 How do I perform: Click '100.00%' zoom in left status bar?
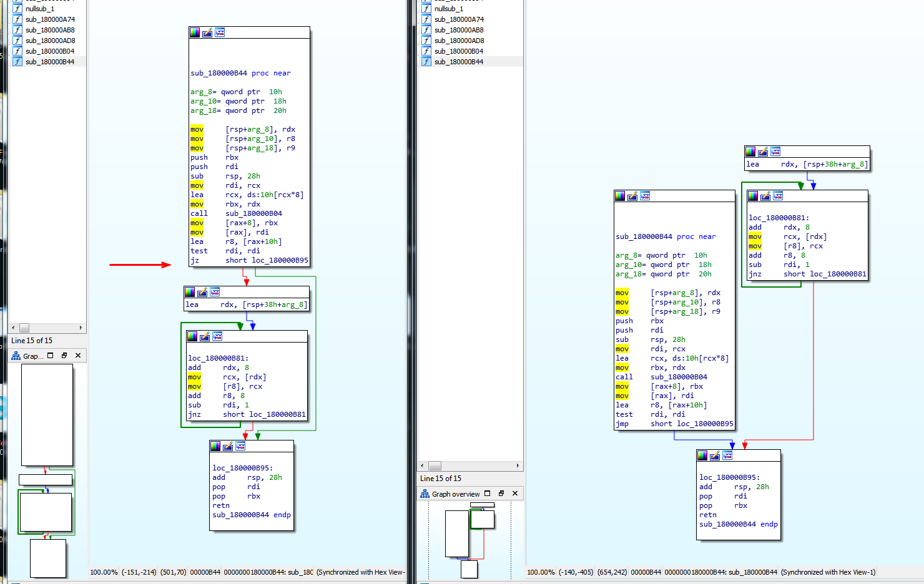[104, 572]
